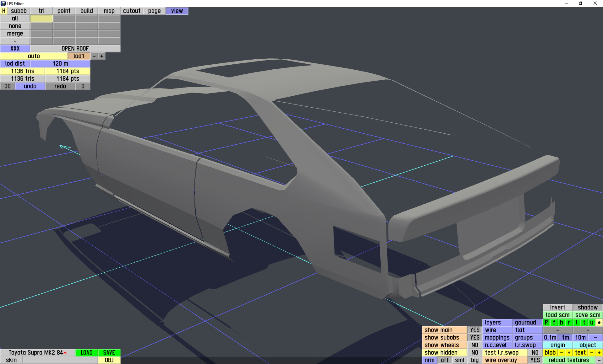Viewport: 603px width, 364px height.
Task: Click the green SAVE button
Action: pos(109,353)
